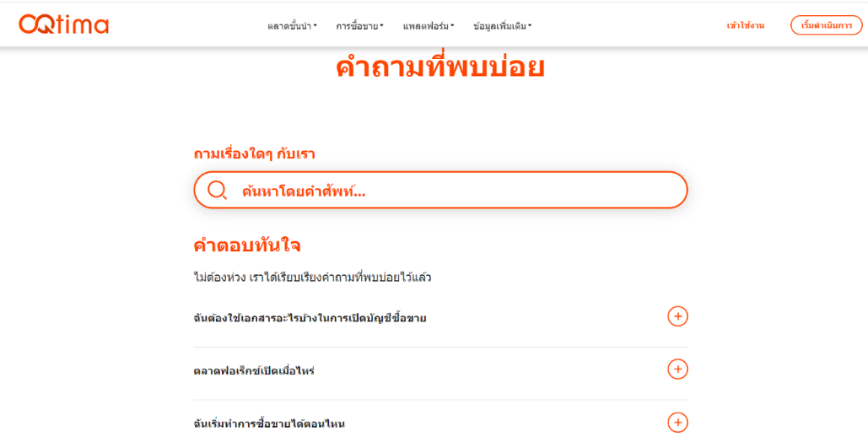Click the small arrow next to ข้อมูลเพิ่มเติม
868x437 pixels.
[x=530, y=26]
